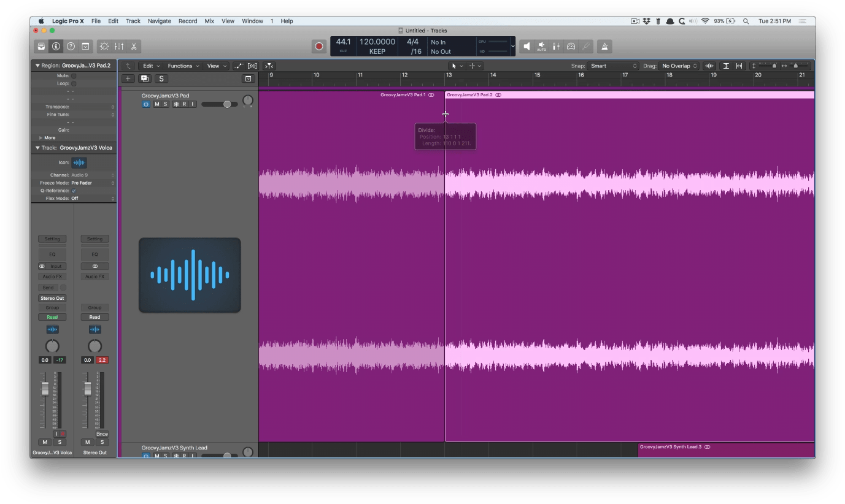Toggle the AUTO speaker button
845x504 pixels.
click(541, 47)
